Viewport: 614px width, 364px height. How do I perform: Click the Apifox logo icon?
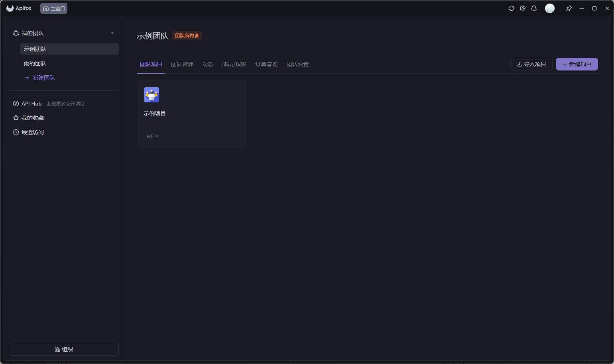pos(10,8)
